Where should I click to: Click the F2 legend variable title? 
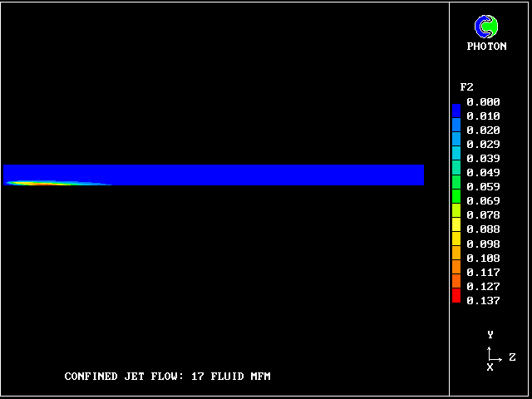(x=466, y=87)
